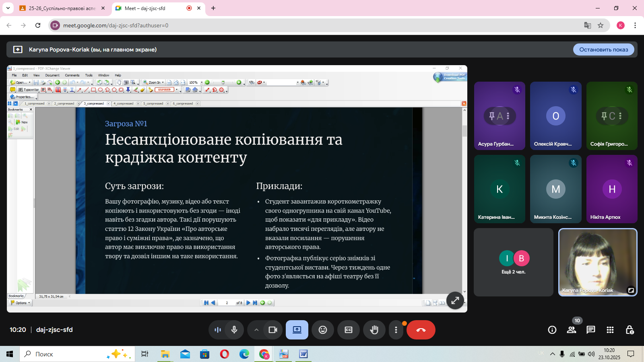Turn off the camera
The image size is (644, 362).
click(273, 330)
